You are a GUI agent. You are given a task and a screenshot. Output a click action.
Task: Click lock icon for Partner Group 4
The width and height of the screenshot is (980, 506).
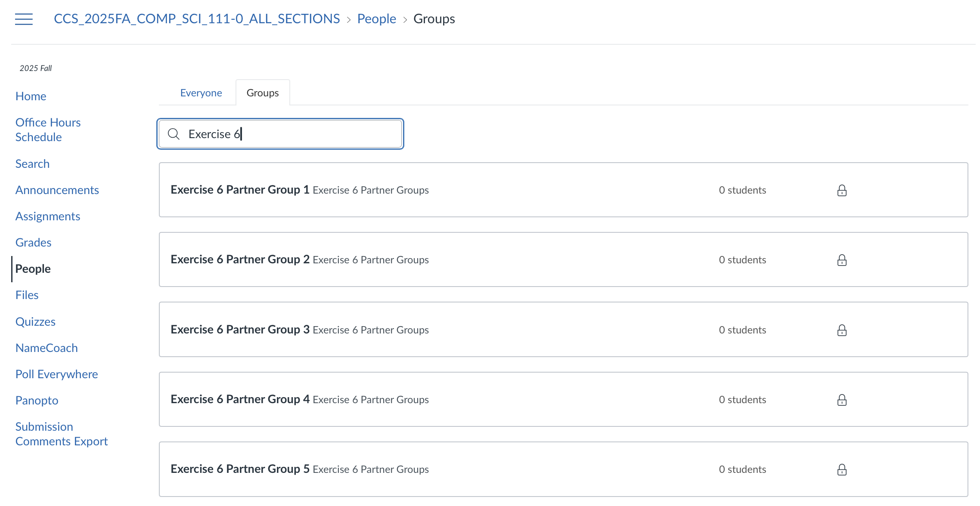(x=842, y=400)
